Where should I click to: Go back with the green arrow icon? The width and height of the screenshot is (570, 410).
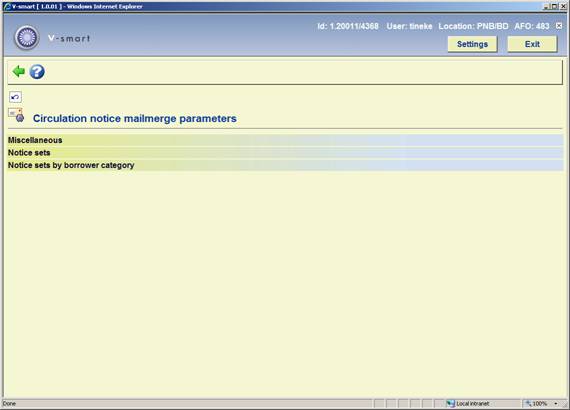click(x=18, y=71)
